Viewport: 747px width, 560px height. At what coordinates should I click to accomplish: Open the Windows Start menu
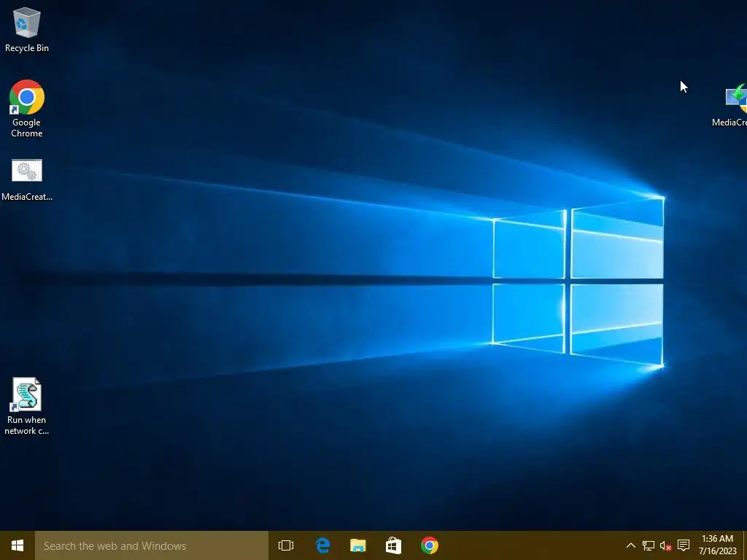[x=18, y=545]
